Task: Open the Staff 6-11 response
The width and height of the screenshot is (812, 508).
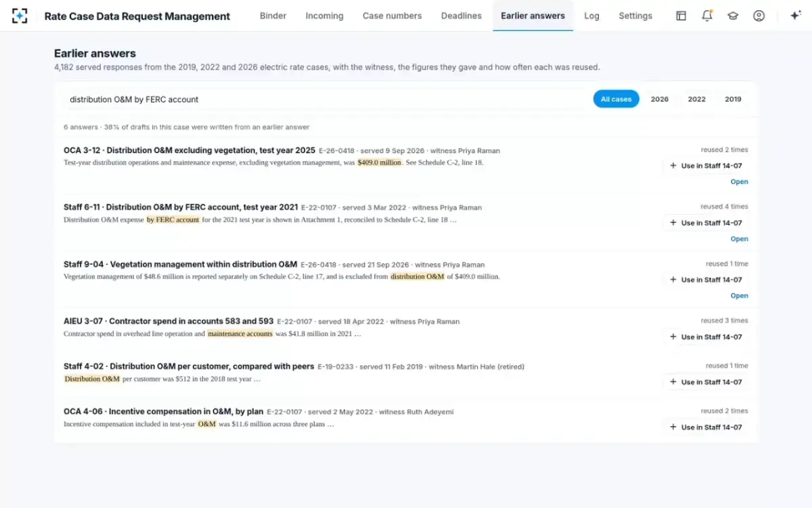Action: pos(739,238)
